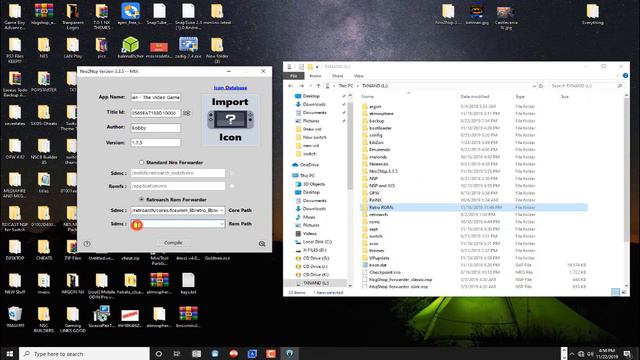Select the retroarch folder
Screen dimensions: 640x360
[378, 214]
